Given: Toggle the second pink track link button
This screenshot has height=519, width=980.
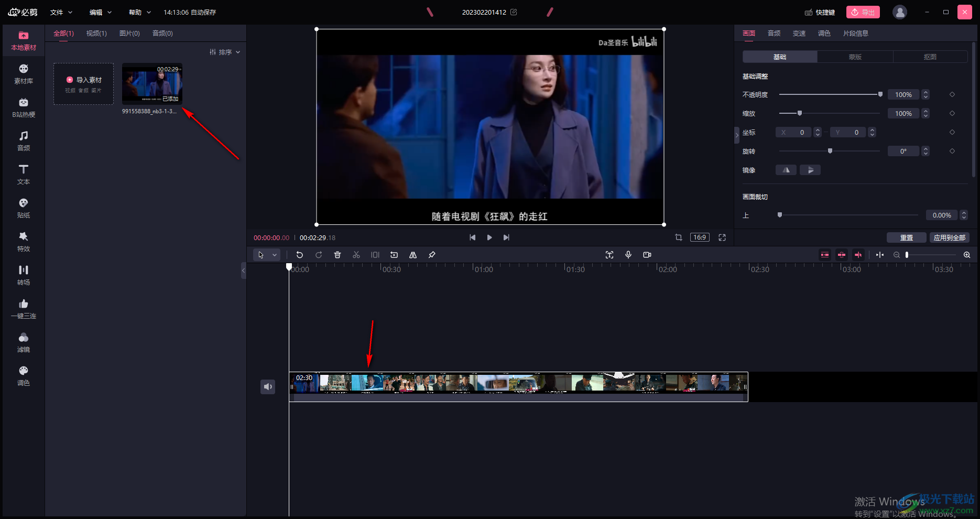Looking at the screenshot, I should pos(842,255).
